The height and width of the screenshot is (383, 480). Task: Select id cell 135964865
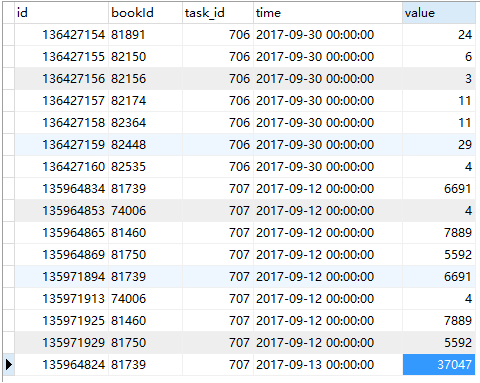tap(61, 233)
